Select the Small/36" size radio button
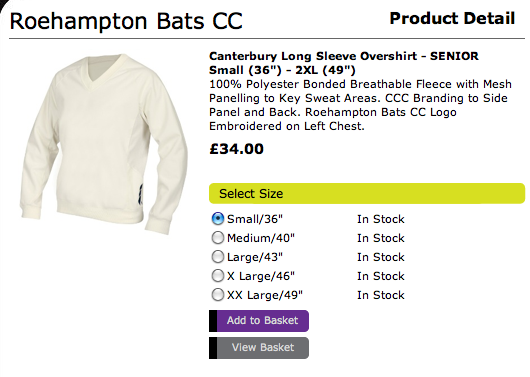 pos(218,219)
